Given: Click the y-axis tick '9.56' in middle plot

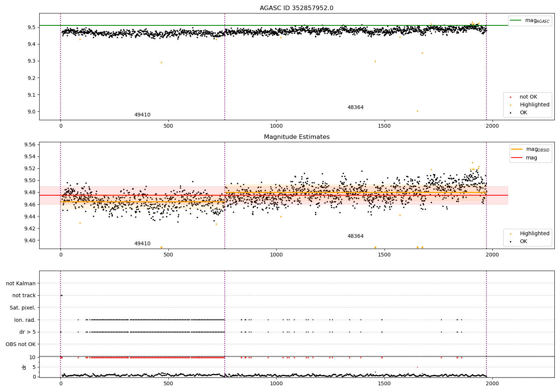Looking at the screenshot, I should pos(30,145).
